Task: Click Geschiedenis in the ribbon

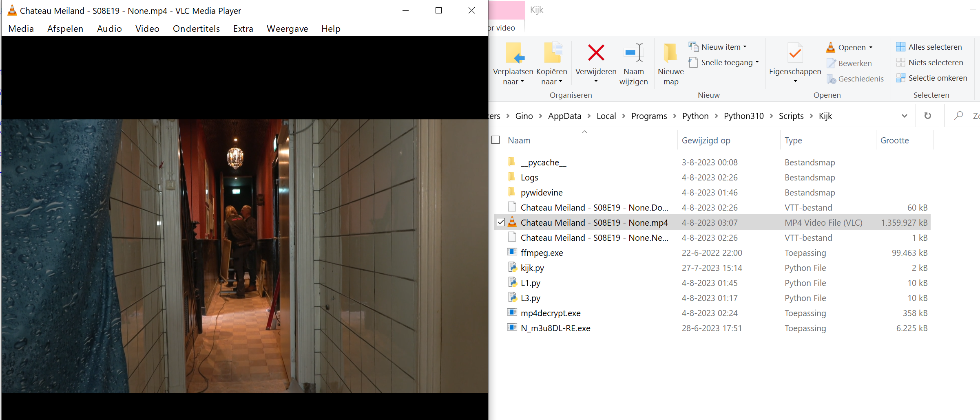Action: [855, 79]
